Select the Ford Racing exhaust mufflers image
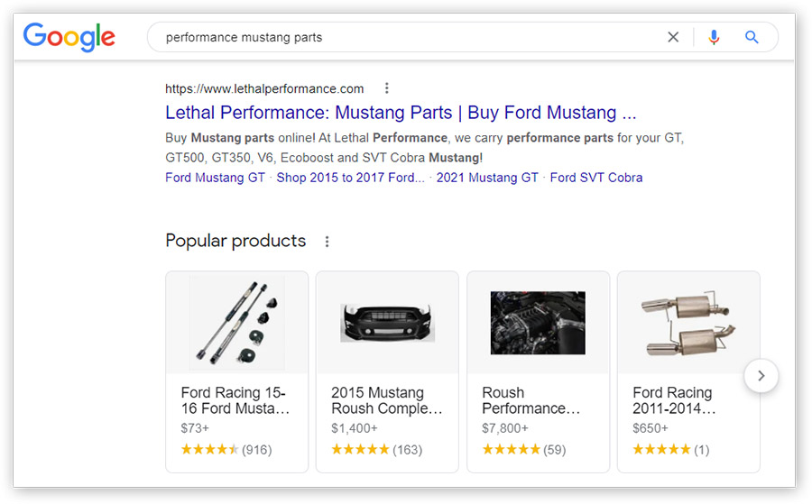The height and width of the screenshot is (504, 812). tap(688, 324)
